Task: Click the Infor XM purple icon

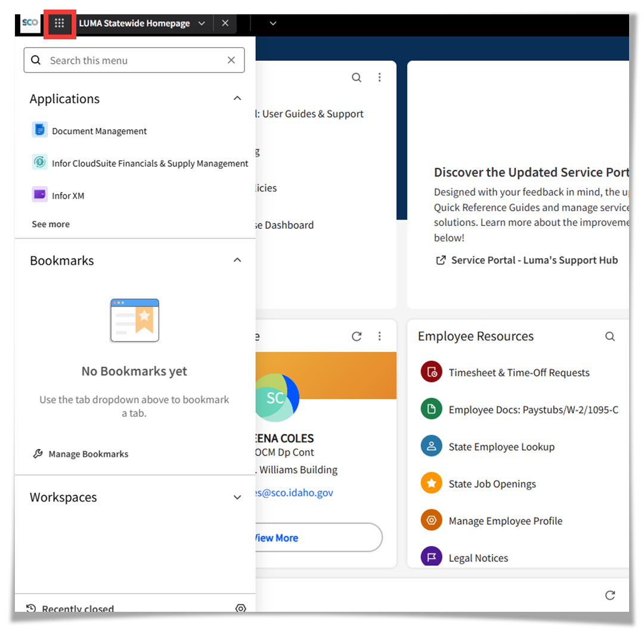Action: pos(40,194)
